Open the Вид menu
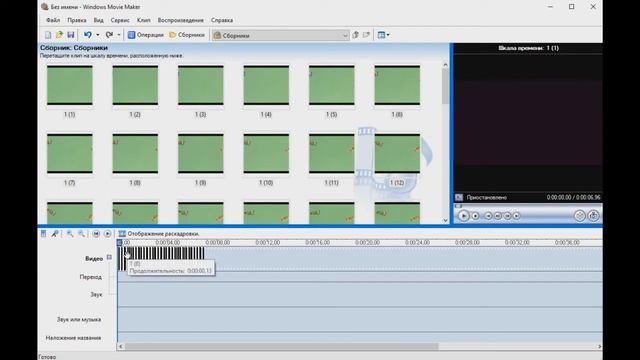The height and width of the screenshot is (360, 640). [x=98, y=20]
